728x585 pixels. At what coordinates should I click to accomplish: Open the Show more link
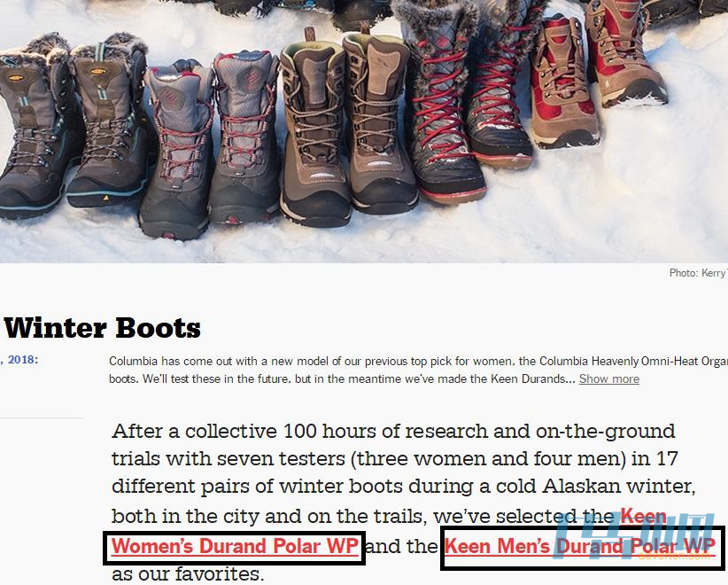pos(608,379)
